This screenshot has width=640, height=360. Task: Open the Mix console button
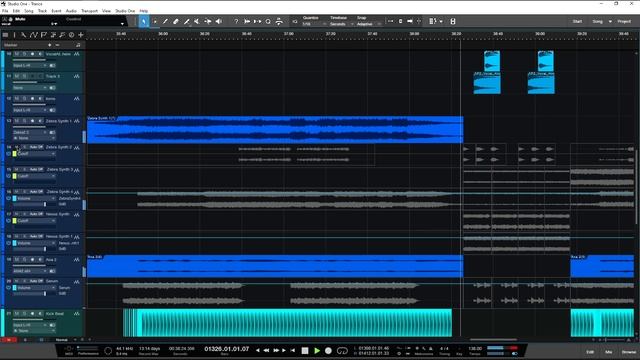609,352
